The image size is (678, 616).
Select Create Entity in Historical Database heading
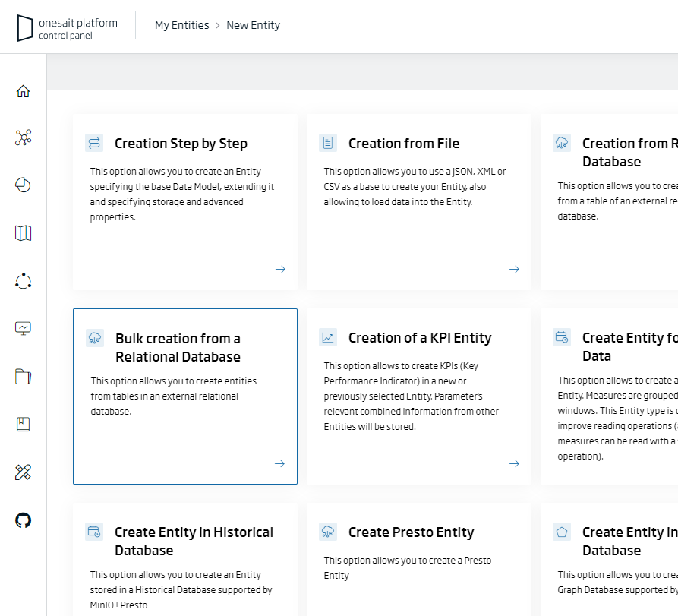(194, 541)
